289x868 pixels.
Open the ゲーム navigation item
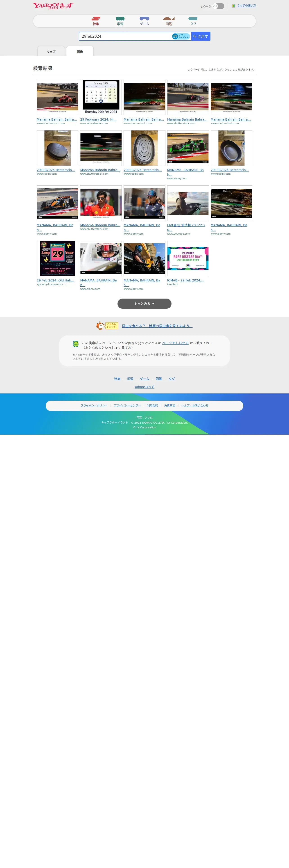(144, 21)
